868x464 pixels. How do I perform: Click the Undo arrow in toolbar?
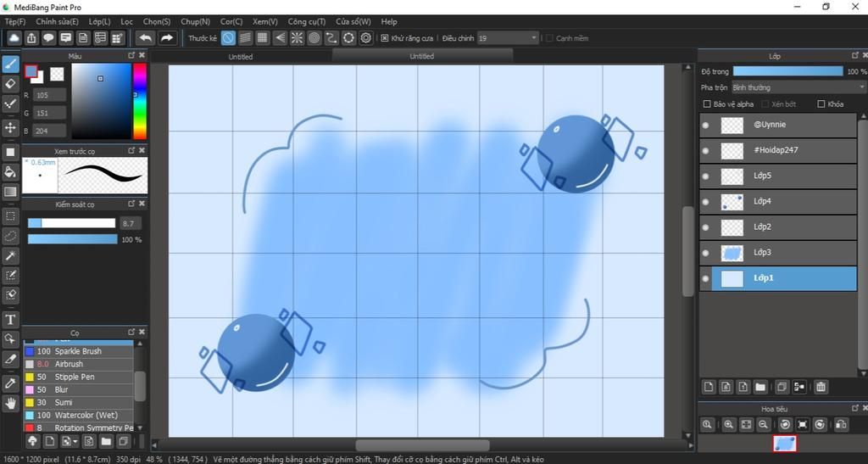146,37
